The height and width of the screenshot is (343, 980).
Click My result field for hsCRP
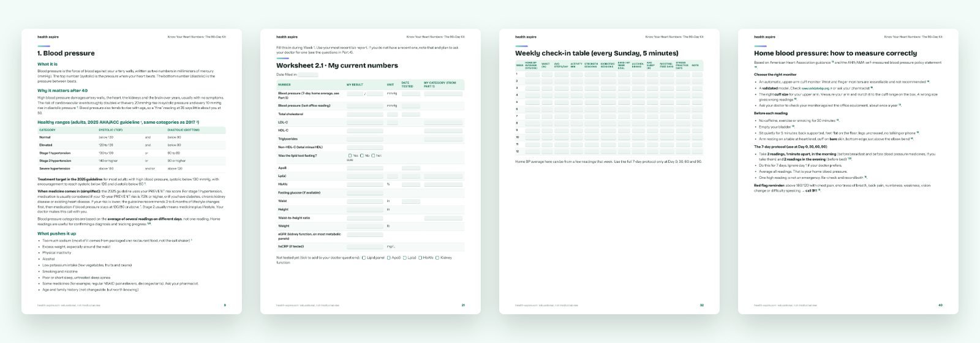point(365,247)
